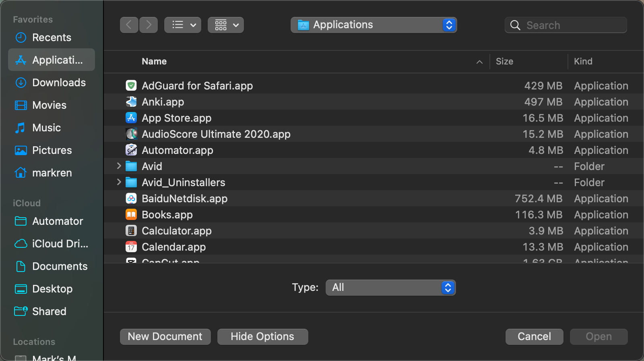Expand the Avid folder disclosure arrow
Screen dimensions: 644x361
click(x=119, y=166)
